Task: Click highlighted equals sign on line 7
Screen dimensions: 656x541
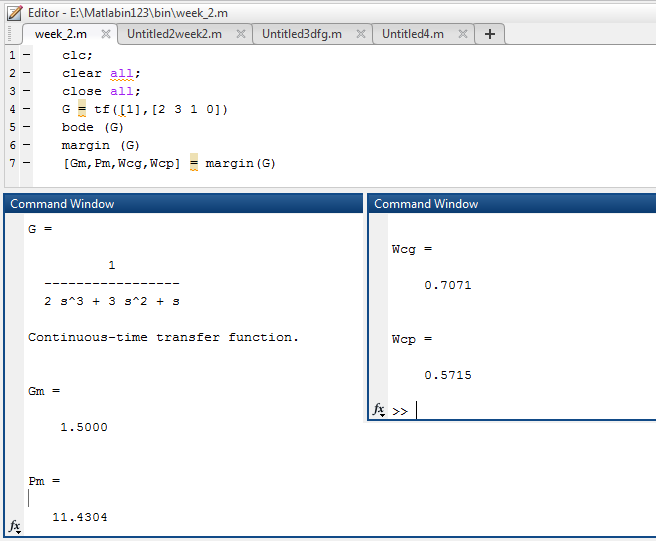Action: 194,163
